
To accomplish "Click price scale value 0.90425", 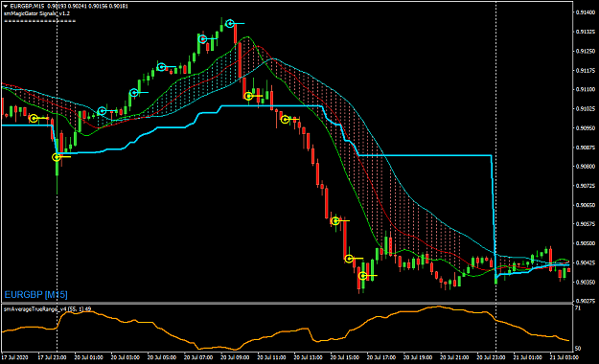I will [x=586, y=262].
